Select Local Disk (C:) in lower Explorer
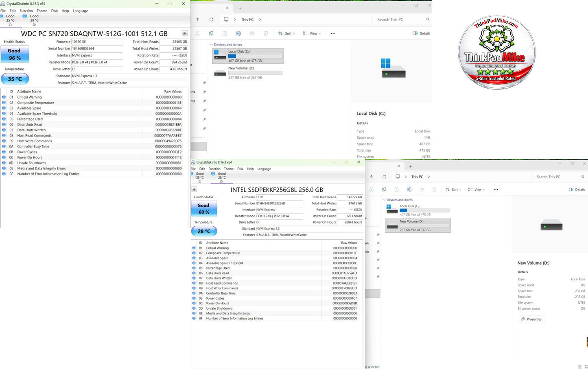Viewport: 588px width, 369px height. [418, 210]
